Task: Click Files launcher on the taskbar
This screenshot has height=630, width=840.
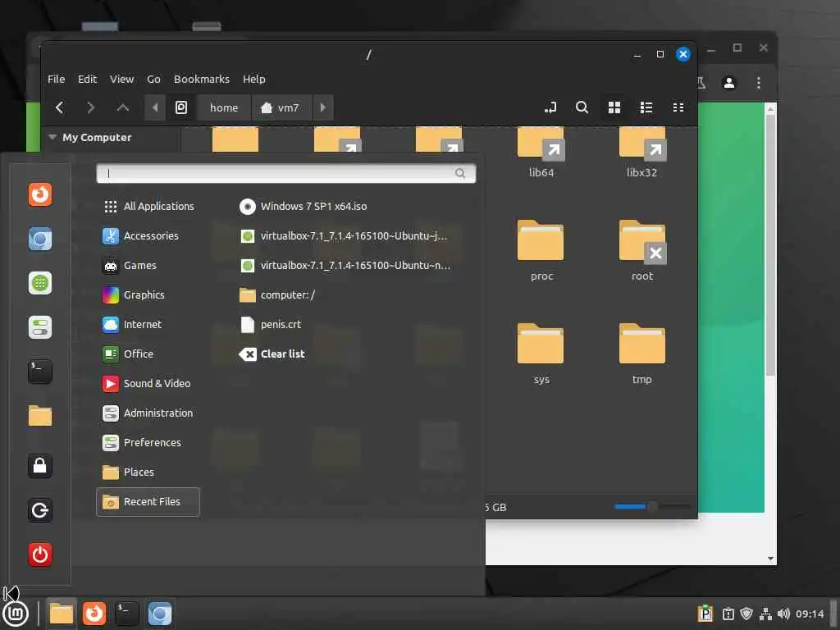Action: tap(61, 614)
